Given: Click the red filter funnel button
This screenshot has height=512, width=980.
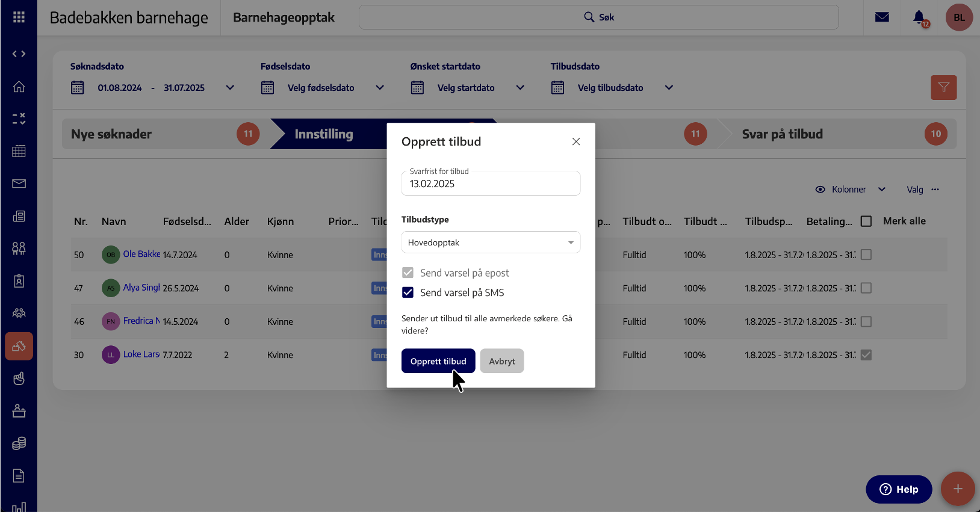Looking at the screenshot, I should pos(943,87).
